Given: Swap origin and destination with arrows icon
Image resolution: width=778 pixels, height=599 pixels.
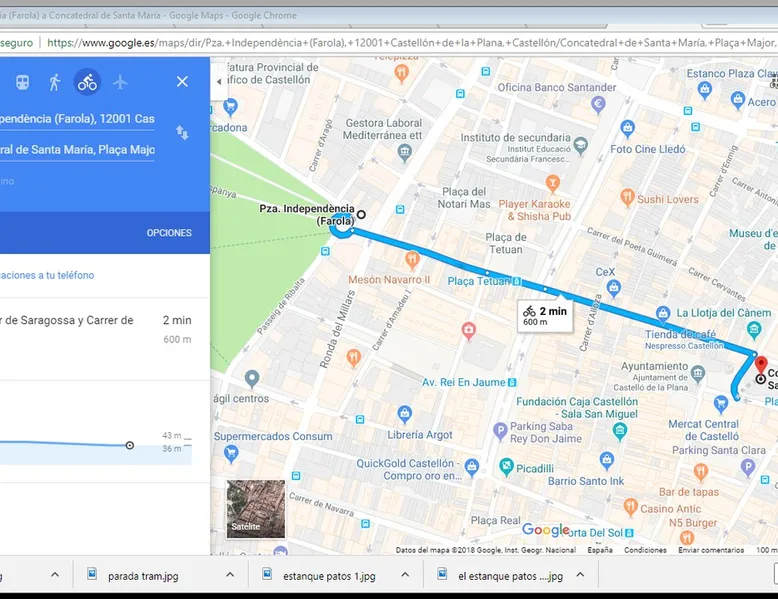Looking at the screenshot, I should (x=182, y=133).
